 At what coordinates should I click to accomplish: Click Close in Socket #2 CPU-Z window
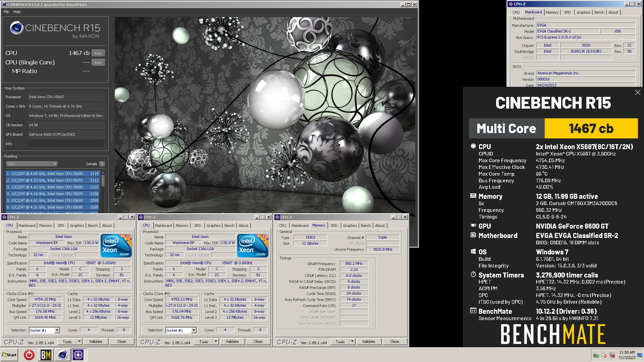258,342
